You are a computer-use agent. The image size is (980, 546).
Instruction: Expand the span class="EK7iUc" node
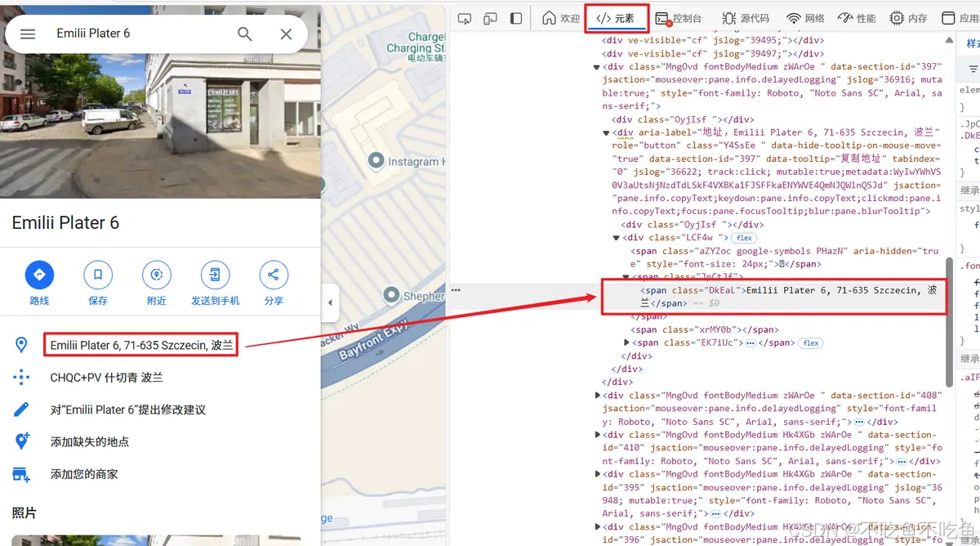click(x=626, y=342)
